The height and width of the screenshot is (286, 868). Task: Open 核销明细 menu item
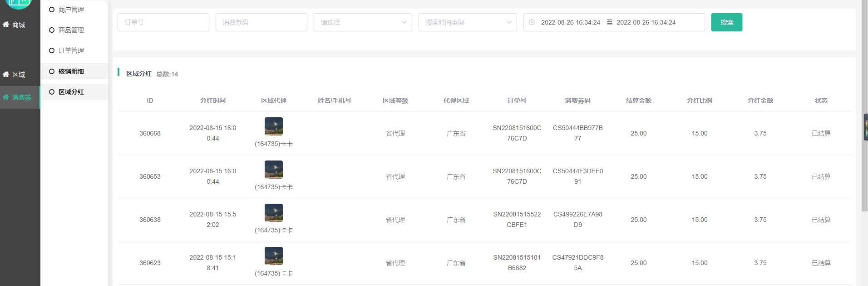point(71,71)
